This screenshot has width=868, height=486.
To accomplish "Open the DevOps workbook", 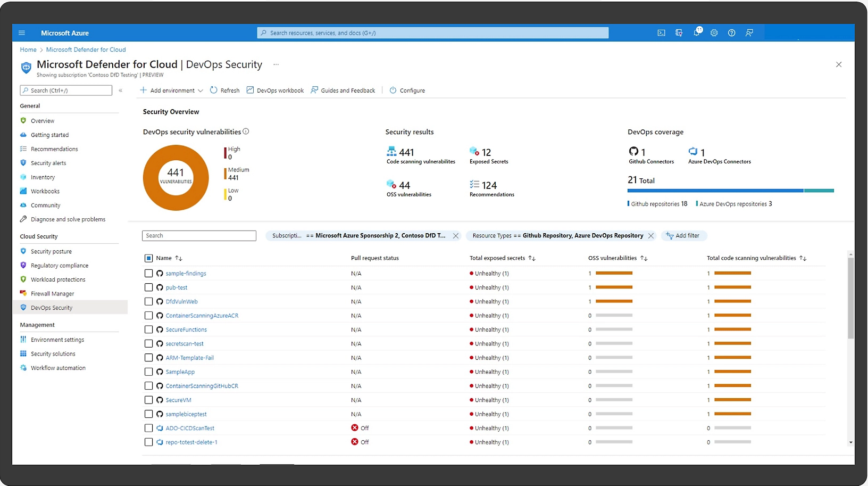I will click(x=275, y=90).
